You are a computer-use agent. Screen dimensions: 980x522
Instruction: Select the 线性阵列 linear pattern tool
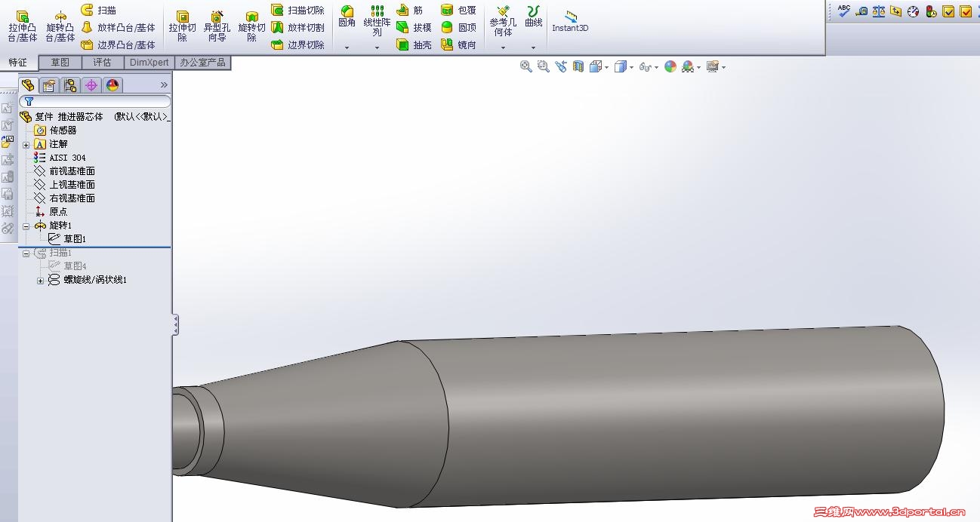coord(377,21)
